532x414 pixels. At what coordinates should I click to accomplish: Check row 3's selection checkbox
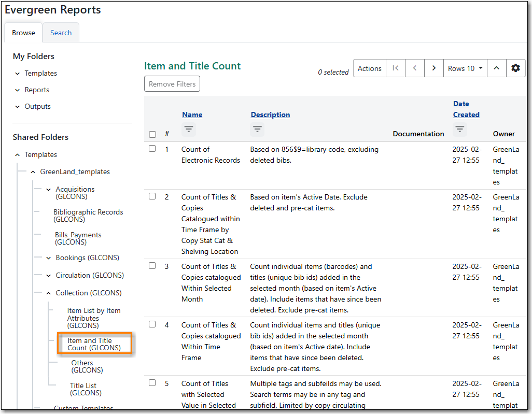point(152,265)
